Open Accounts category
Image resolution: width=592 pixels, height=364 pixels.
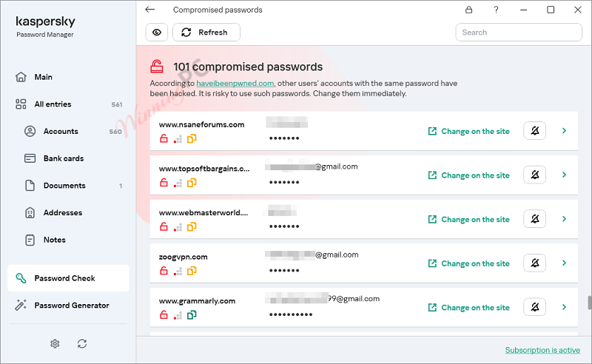coord(68,132)
